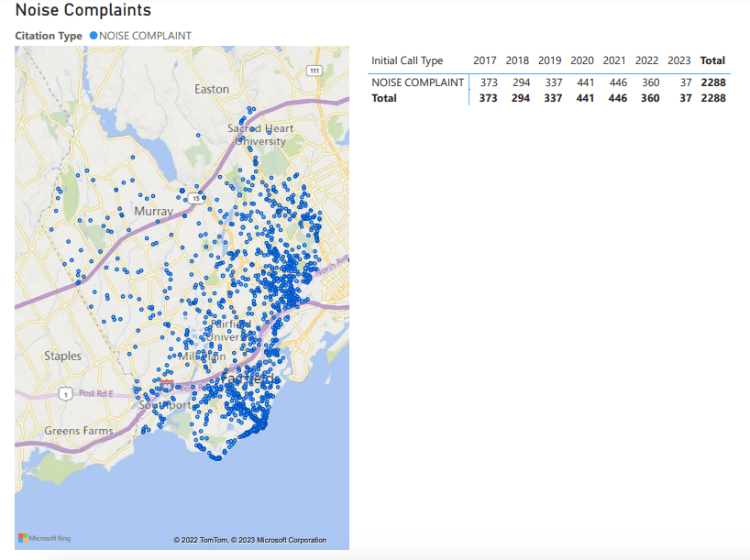
Task: Select the 2018 value 294 in NOISE COMPLAINT row
Action: click(522, 82)
